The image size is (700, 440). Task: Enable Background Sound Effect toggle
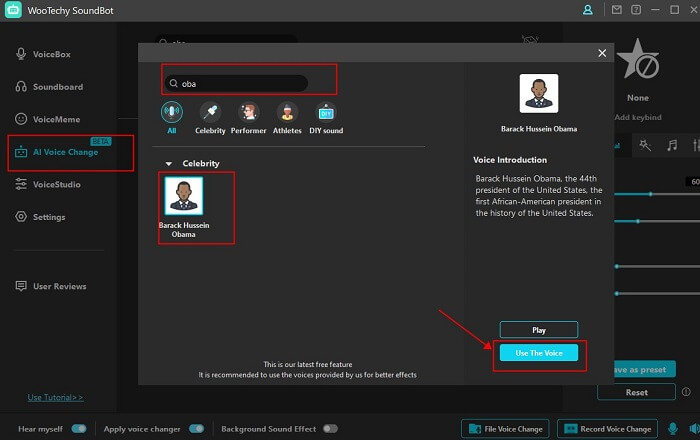330,429
